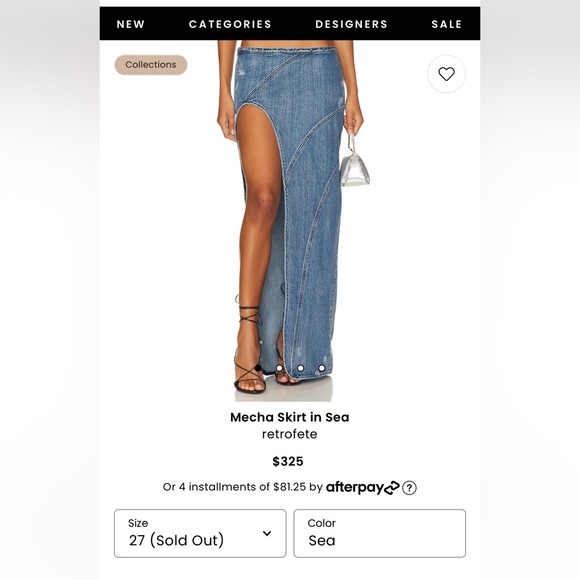Open the DESIGNERS menu
The height and width of the screenshot is (580, 580).
pyautogui.click(x=351, y=24)
